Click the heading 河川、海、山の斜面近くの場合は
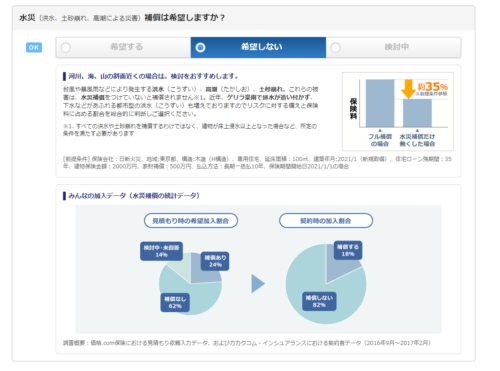Viewport: 500px width, 371px height. point(153,76)
